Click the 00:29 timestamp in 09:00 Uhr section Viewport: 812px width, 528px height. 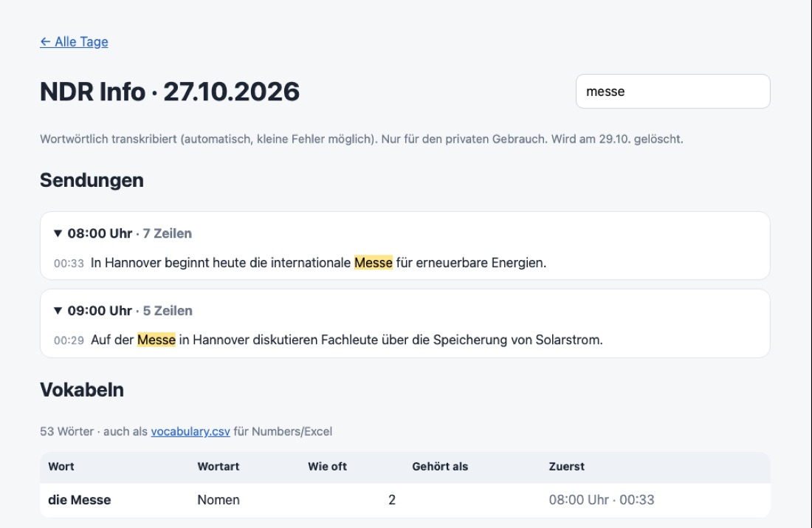69,340
